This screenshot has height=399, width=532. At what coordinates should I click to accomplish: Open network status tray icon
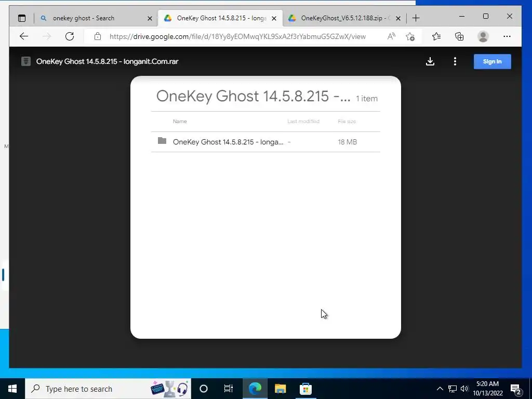point(453,389)
